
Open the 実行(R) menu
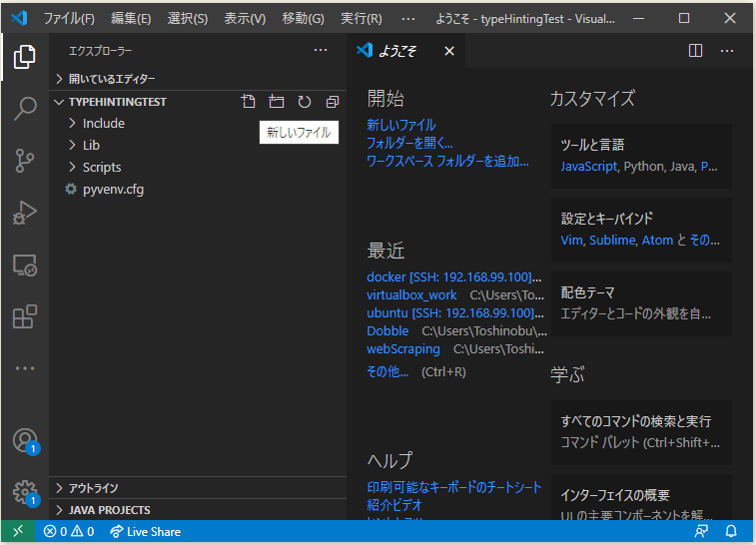pyautogui.click(x=362, y=18)
